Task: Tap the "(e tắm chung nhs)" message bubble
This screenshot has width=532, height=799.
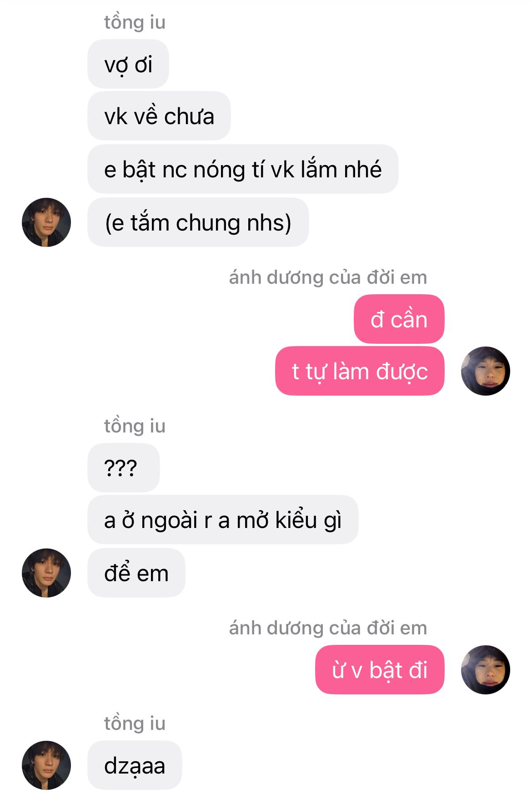Action: coord(198,222)
